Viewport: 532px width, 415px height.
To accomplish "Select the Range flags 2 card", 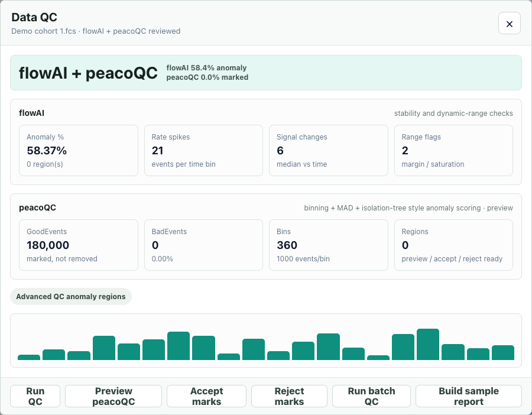I will pos(453,150).
